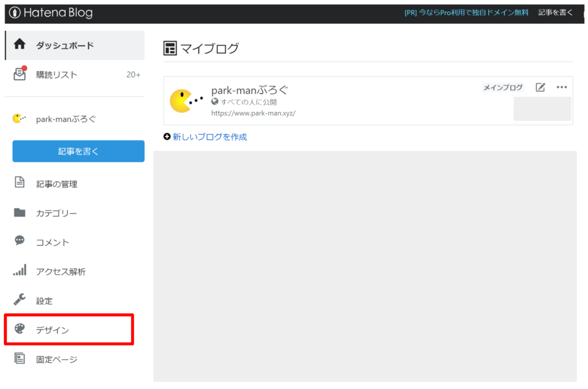588x389 pixels.
Task: Open デザイン menu label
Action: pos(52,331)
